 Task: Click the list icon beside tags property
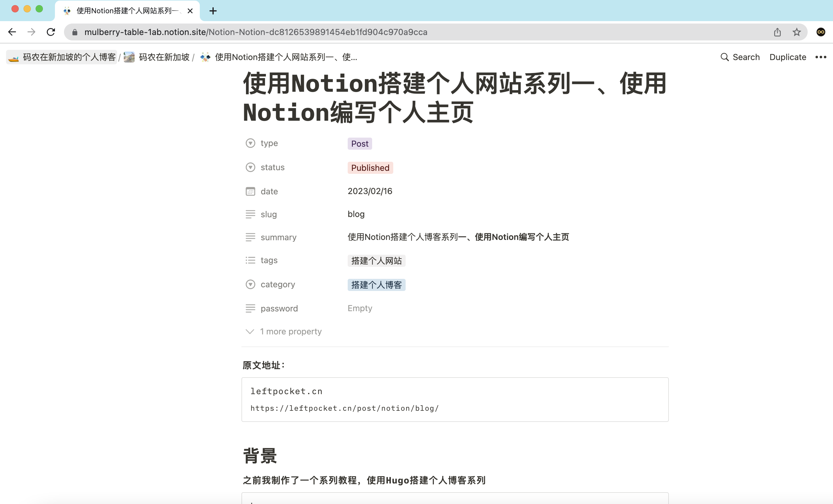[250, 260]
